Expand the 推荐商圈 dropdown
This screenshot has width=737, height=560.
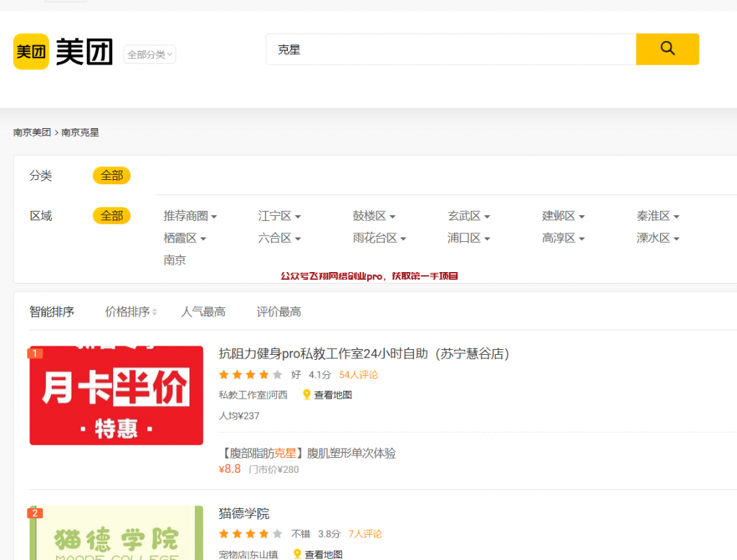191,215
